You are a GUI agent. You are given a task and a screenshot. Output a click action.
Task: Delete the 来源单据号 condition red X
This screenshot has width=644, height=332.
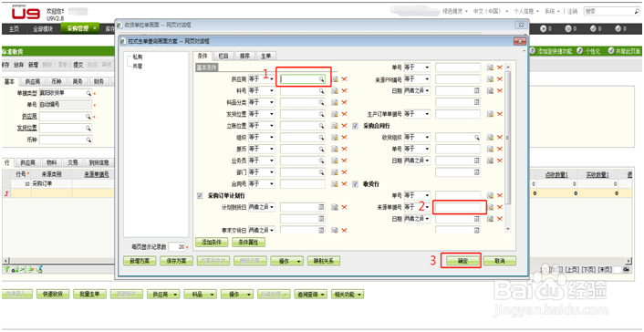click(500, 208)
